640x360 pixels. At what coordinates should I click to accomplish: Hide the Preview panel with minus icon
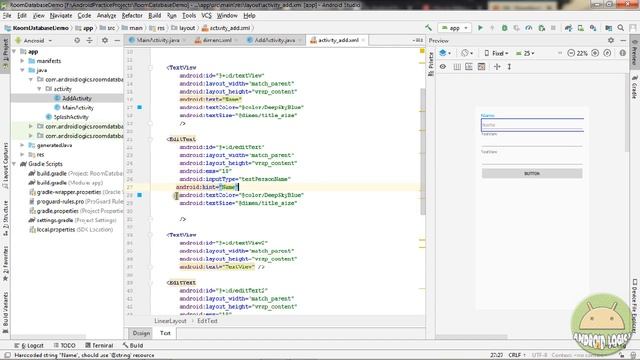click(x=623, y=40)
